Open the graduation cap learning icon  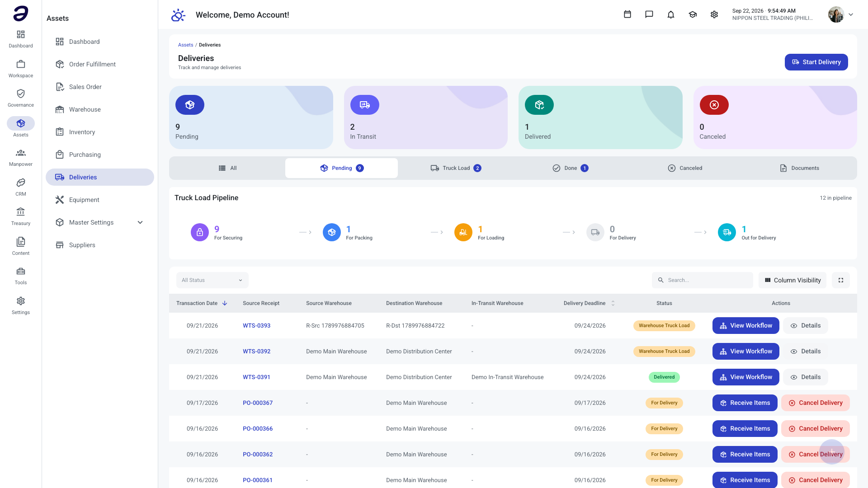tap(693, 14)
